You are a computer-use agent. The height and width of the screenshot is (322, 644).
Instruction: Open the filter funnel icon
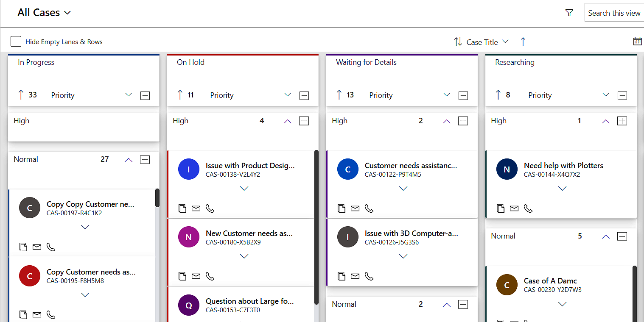coord(569,13)
